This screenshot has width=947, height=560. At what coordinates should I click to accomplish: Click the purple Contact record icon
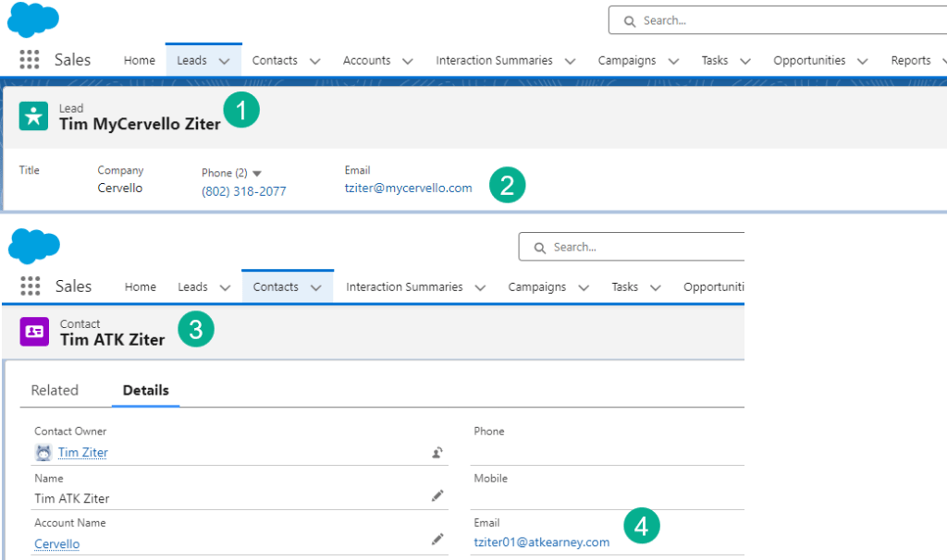34,331
